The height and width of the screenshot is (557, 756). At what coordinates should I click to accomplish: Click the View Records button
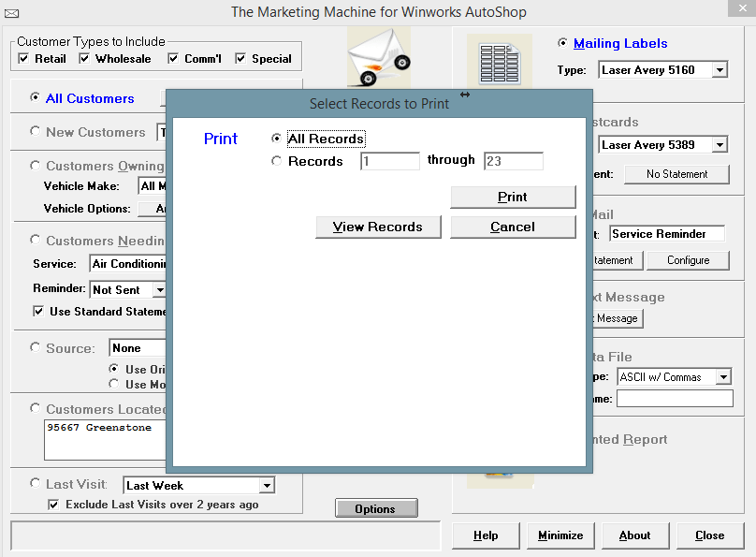click(x=378, y=227)
